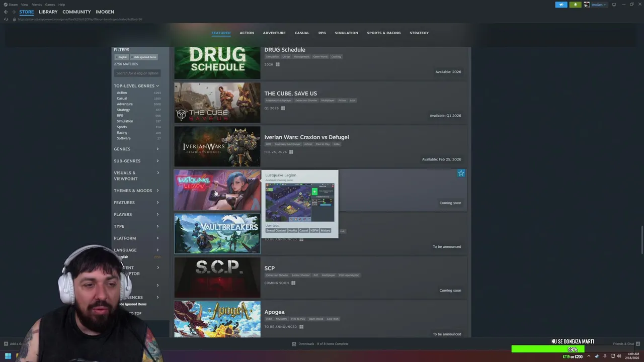Open the Help menu
This screenshot has height=362, width=644.
click(61, 5)
